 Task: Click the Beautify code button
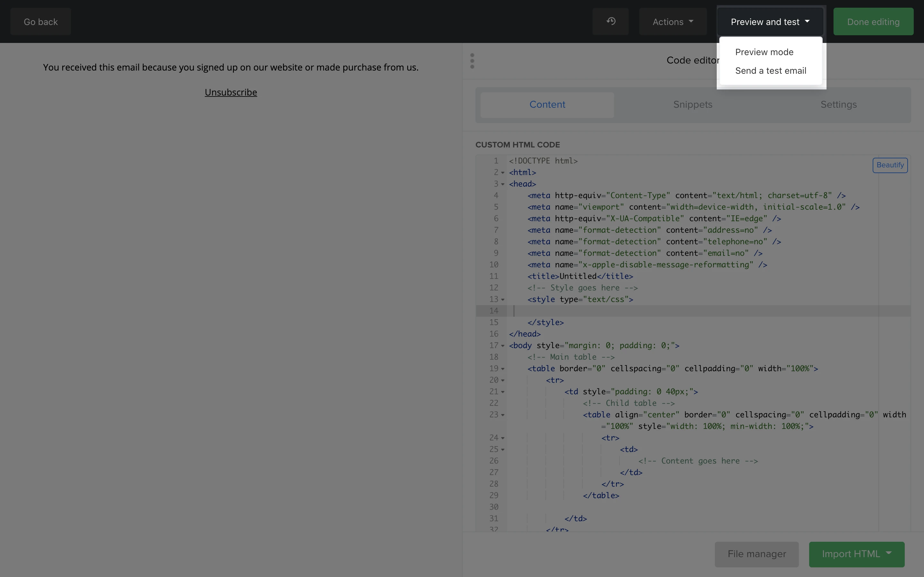point(890,165)
